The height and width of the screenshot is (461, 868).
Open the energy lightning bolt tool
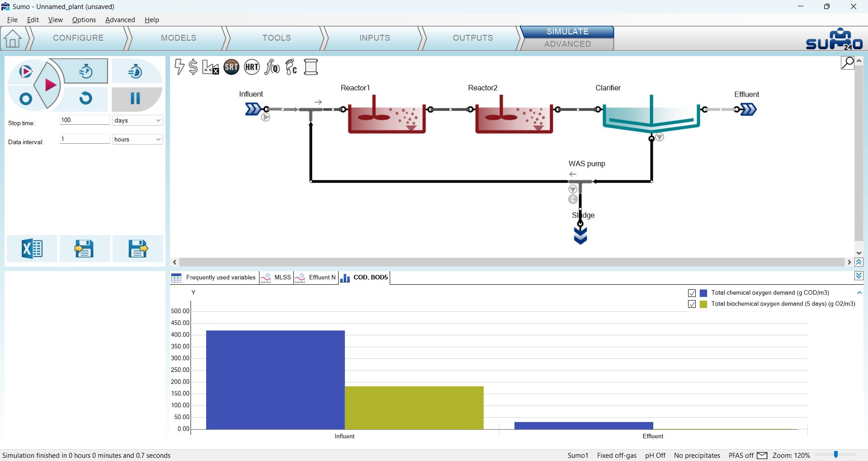(179, 67)
